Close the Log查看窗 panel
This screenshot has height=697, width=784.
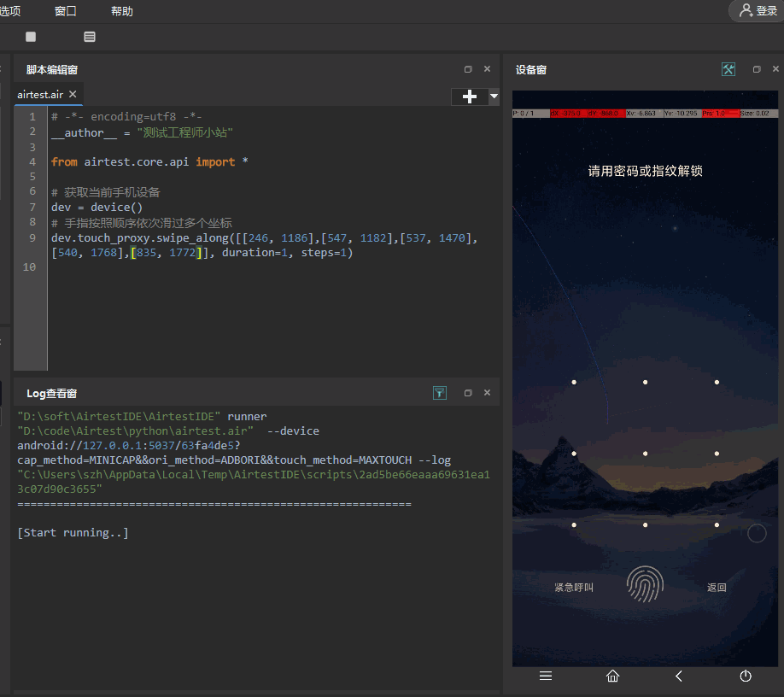tap(487, 393)
